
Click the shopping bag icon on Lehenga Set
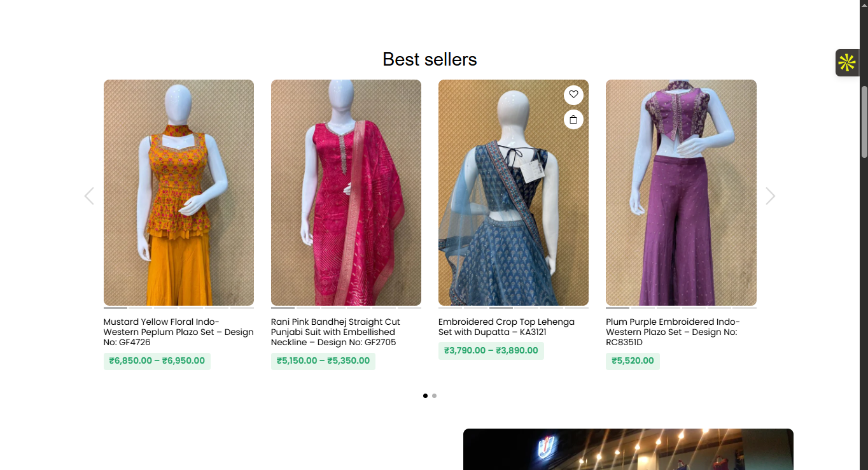(x=573, y=119)
